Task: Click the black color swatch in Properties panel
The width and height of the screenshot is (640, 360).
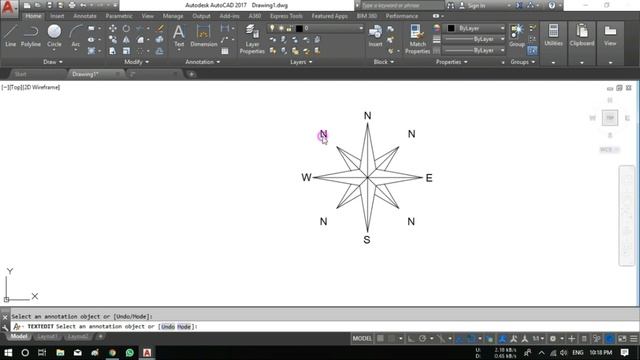Action: point(451,28)
